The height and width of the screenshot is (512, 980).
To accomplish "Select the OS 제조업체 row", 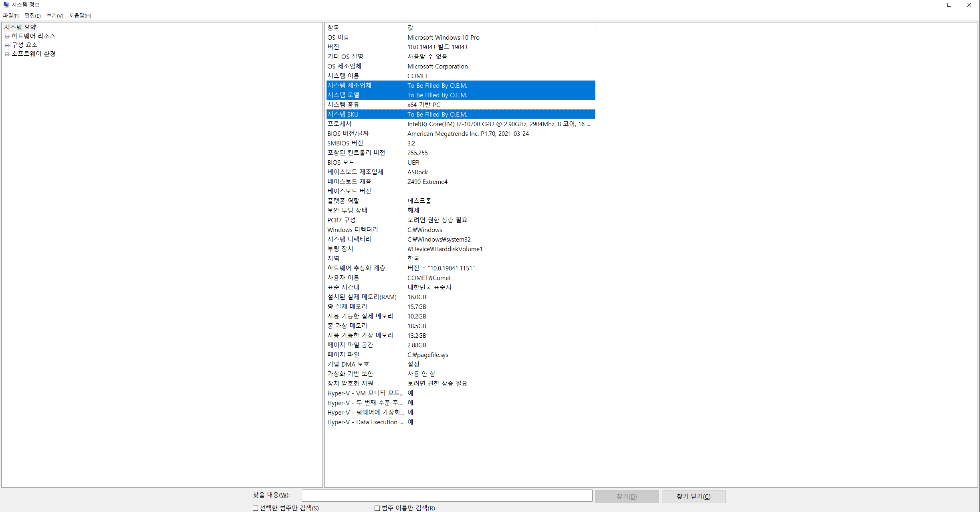I will [461, 66].
